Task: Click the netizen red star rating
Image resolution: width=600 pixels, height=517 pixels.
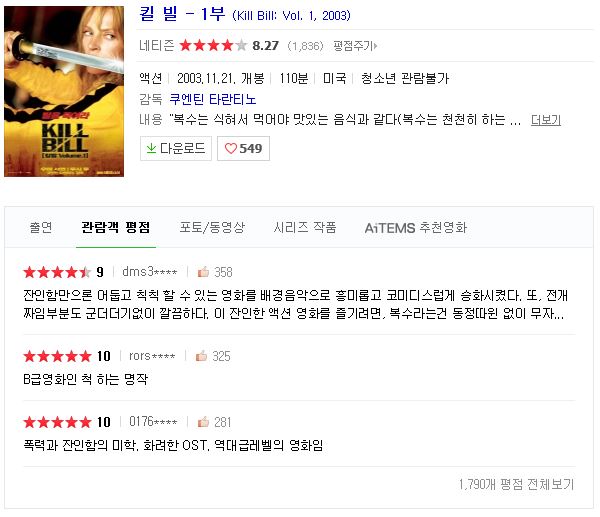Action: click(x=213, y=46)
